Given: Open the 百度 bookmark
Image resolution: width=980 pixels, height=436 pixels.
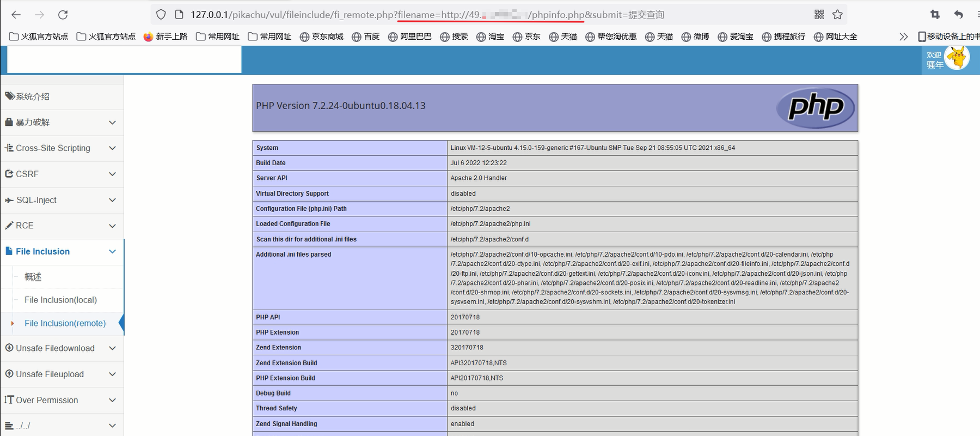Looking at the screenshot, I should [366, 37].
